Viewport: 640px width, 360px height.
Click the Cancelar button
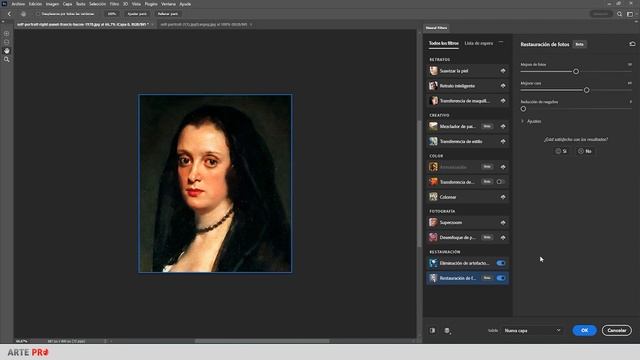(x=616, y=331)
